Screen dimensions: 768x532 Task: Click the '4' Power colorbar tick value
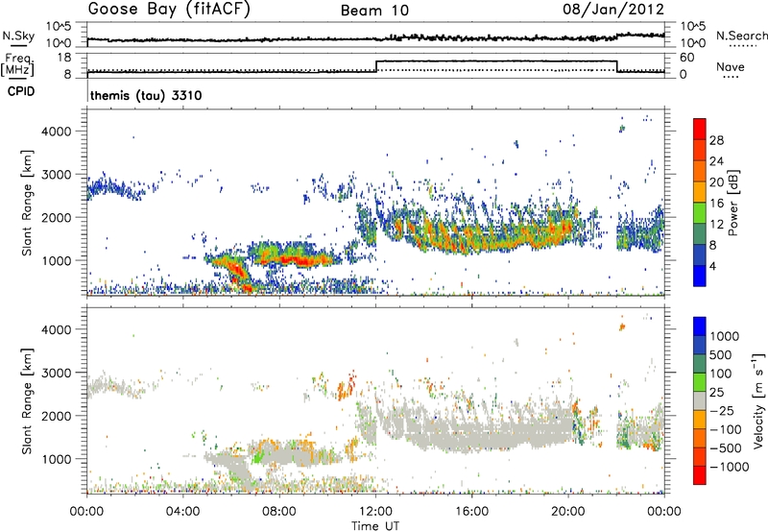(712, 266)
